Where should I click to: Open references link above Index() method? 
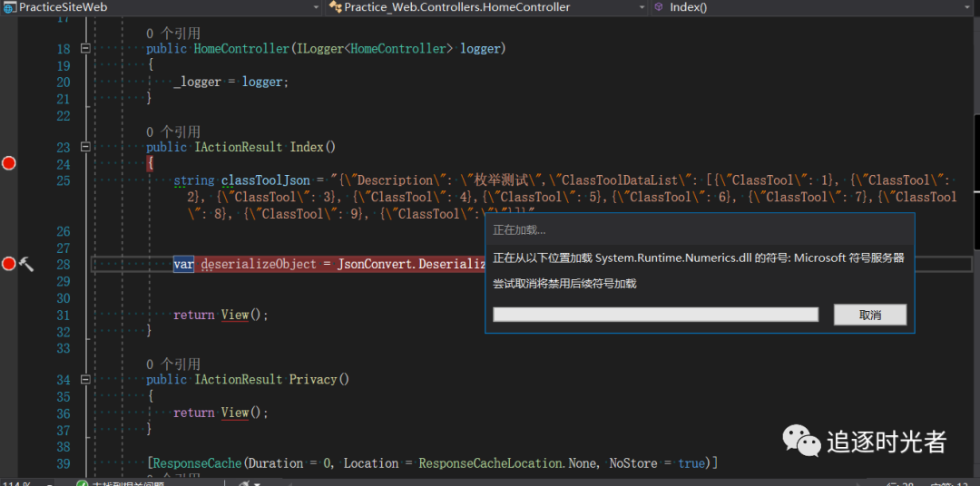[x=173, y=131]
